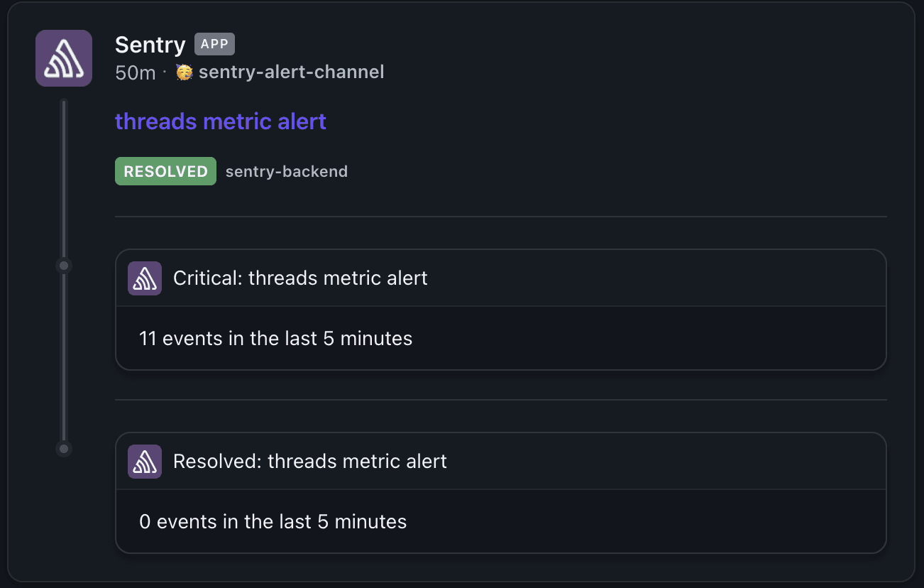Click the timeline line above the first dot
924x588 pixels.
point(64,178)
